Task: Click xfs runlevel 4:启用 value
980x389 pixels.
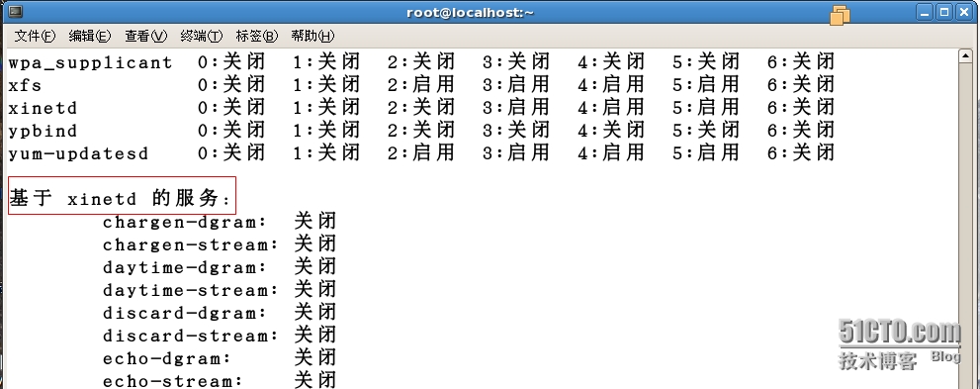Action: 611,84
